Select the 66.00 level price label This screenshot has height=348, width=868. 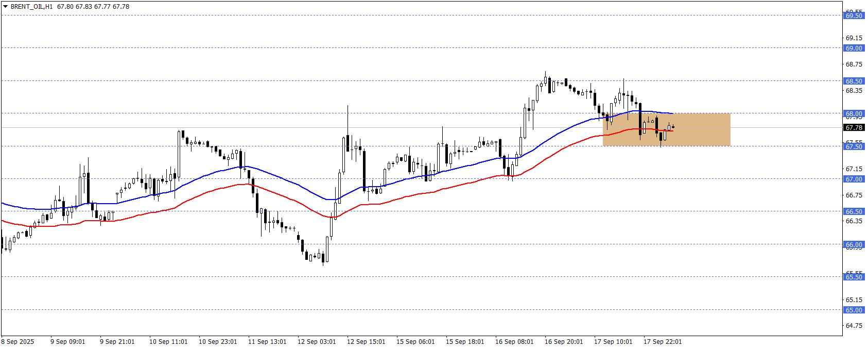[x=854, y=244]
